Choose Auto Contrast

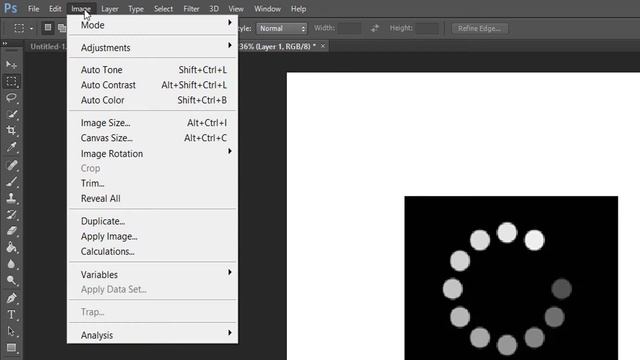point(153,85)
